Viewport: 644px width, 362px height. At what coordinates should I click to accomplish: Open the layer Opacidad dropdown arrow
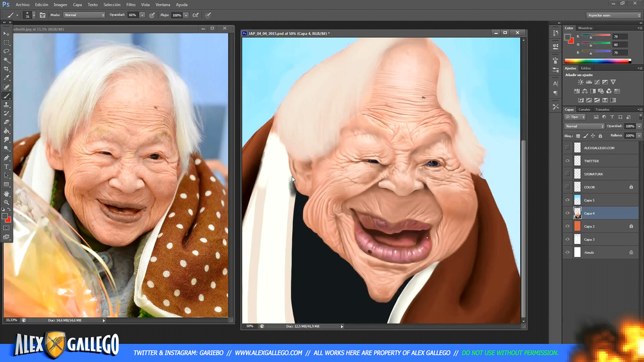(639, 126)
